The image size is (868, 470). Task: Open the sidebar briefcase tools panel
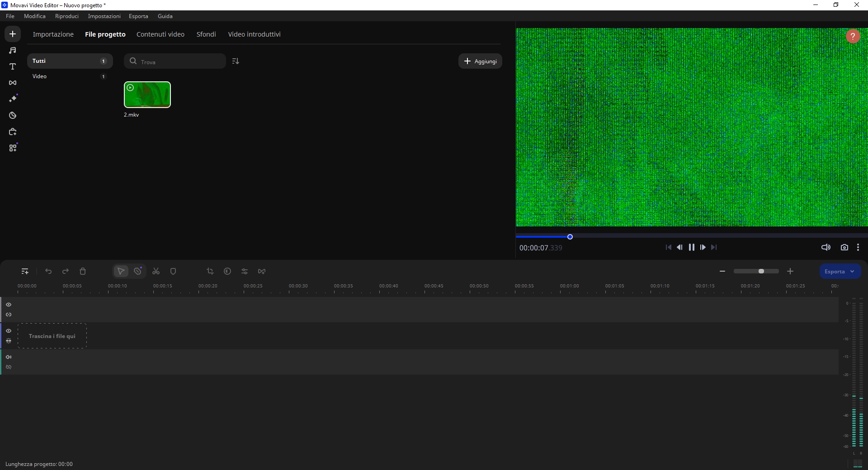click(x=13, y=132)
